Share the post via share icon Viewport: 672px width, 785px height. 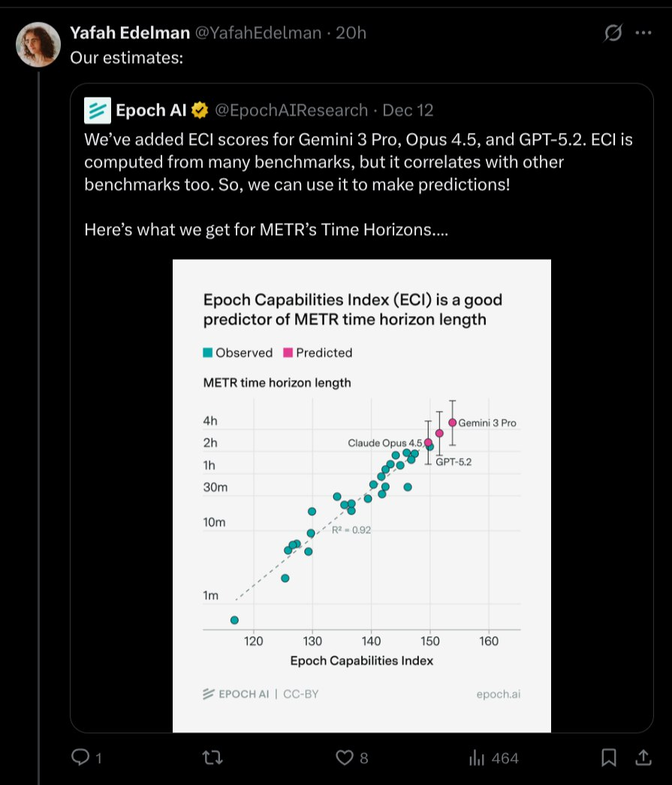pyautogui.click(x=643, y=758)
